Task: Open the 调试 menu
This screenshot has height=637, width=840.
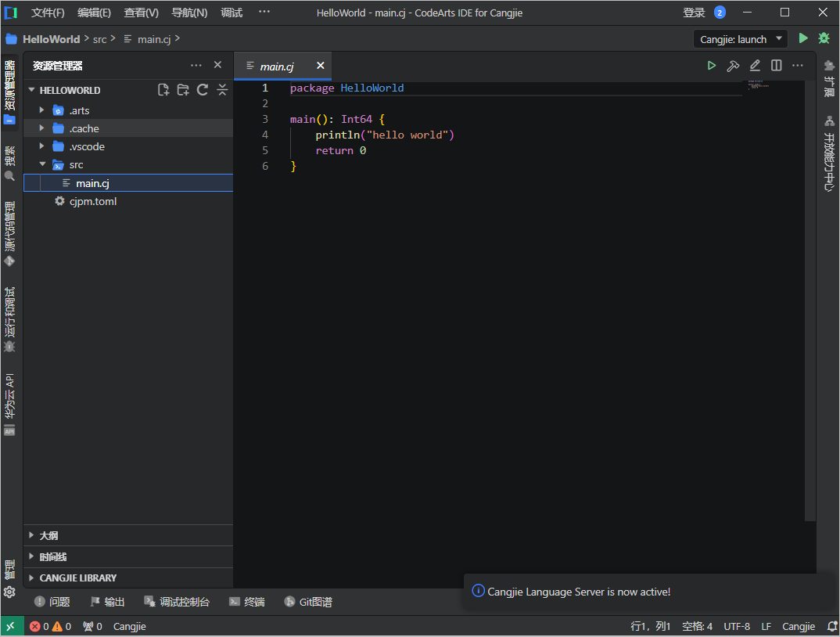Action: coord(232,13)
